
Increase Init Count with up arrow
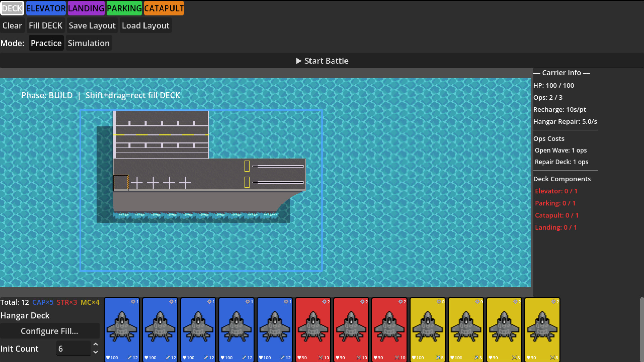[x=96, y=345]
